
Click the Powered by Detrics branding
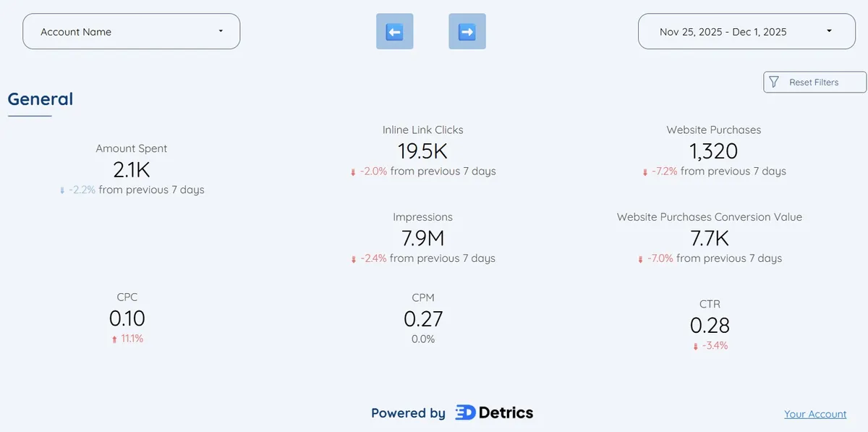pyautogui.click(x=451, y=412)
